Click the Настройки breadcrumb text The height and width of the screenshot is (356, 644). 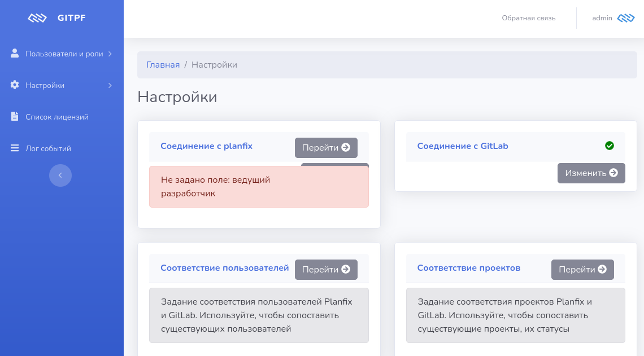[x=215, y=65]
